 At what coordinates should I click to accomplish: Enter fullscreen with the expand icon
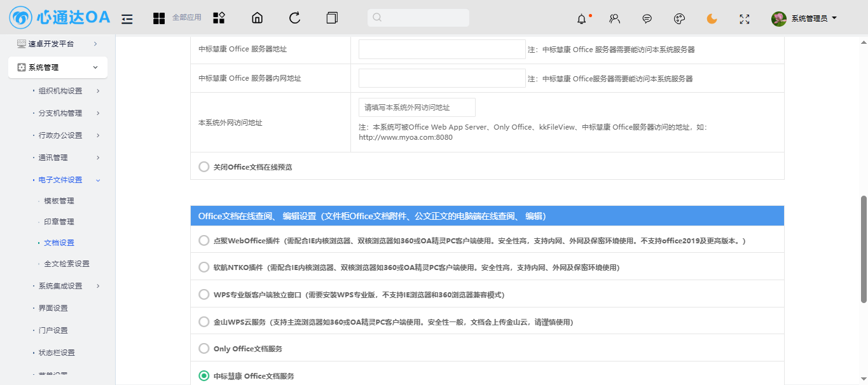[x=745, y=18]
